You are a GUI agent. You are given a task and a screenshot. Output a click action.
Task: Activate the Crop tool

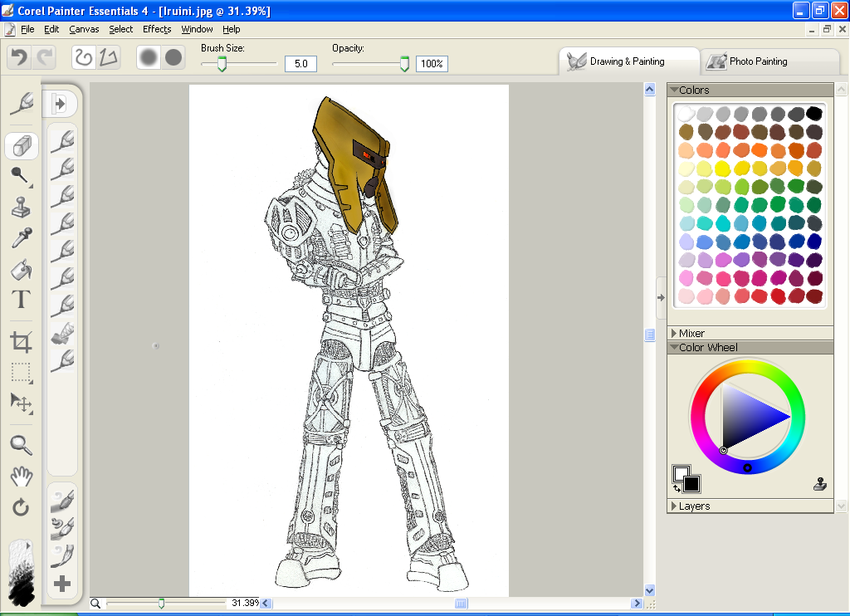coord(21,340)
